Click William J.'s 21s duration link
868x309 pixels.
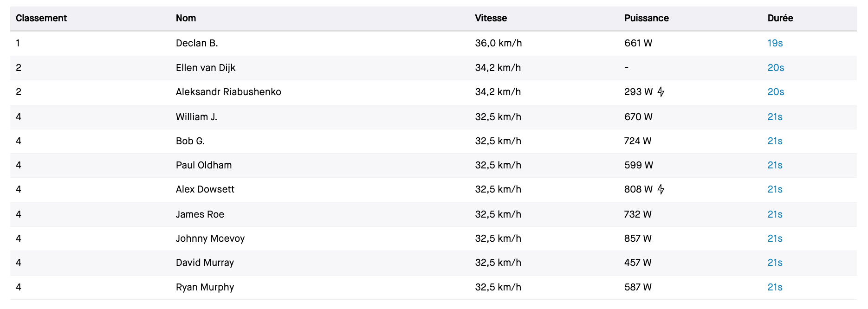point(775,117)
